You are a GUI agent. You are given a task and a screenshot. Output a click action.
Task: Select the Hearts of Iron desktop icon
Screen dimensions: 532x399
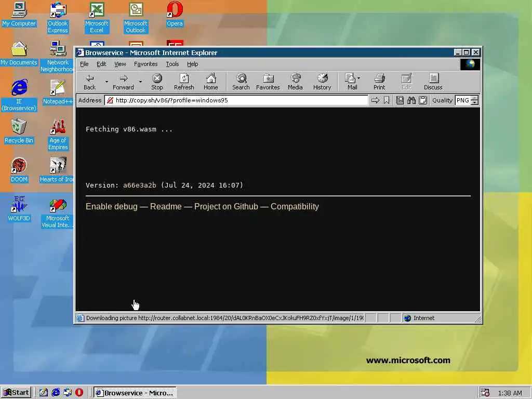coord(57,170)
